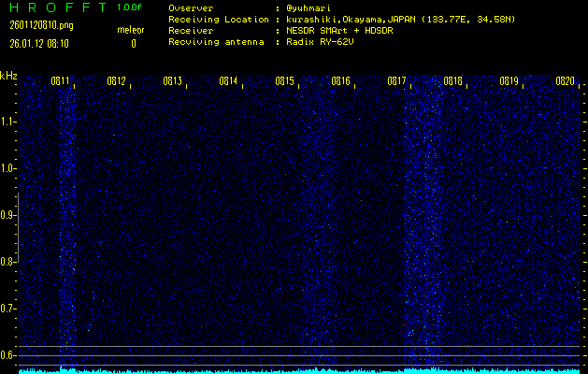Click the meteor count label
The height and width of the screenshot is (374, 588).
tap(131, 30)
